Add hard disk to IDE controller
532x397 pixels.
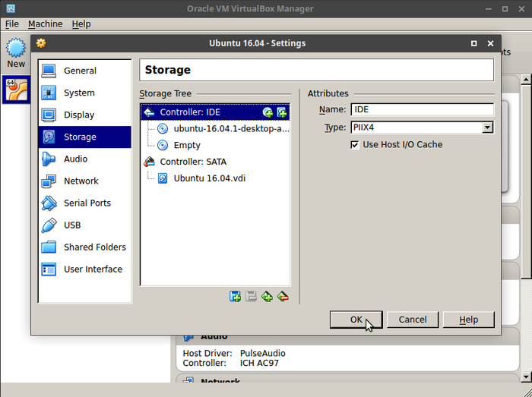[282, 112]
